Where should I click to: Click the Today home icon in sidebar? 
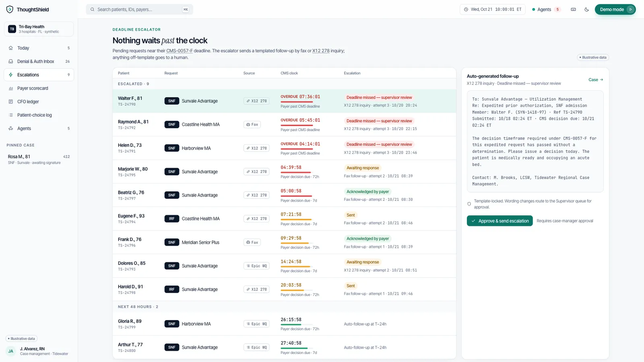click(x=11, y=48)
